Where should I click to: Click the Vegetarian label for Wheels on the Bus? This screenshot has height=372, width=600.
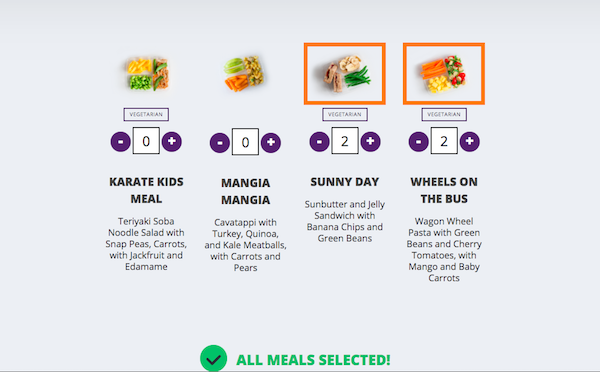(x=444, y=114)
